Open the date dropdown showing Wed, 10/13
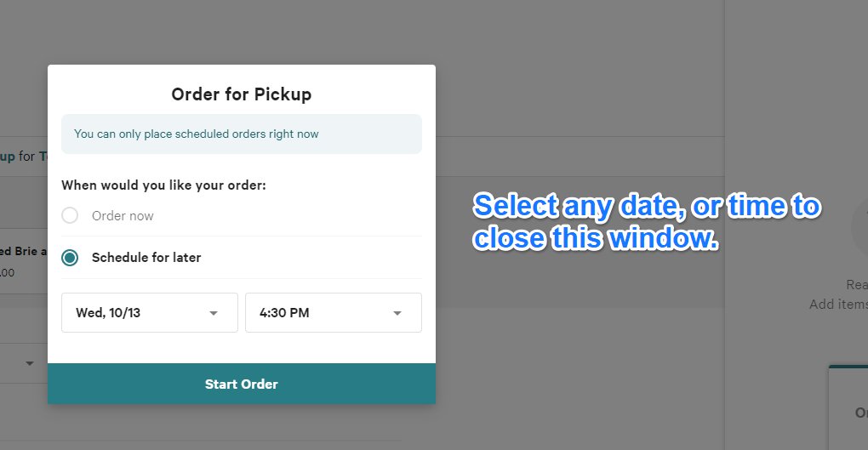The height and width of the screenshot is (450, 868). 150,313
